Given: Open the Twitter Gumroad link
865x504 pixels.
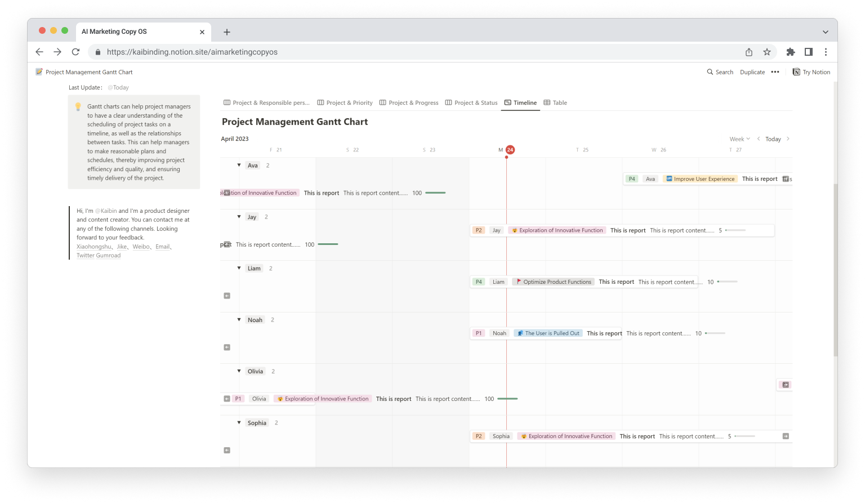Looking at the screenshot, I should [99, 256].
